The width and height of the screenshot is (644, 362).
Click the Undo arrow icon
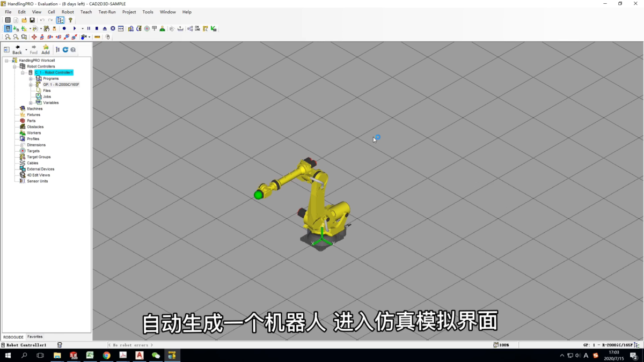pos(42,20)
